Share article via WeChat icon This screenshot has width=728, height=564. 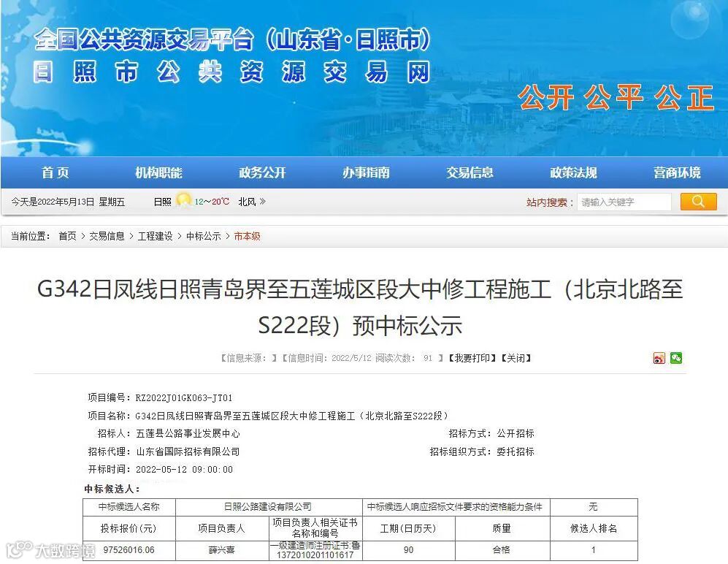point(676,358)
